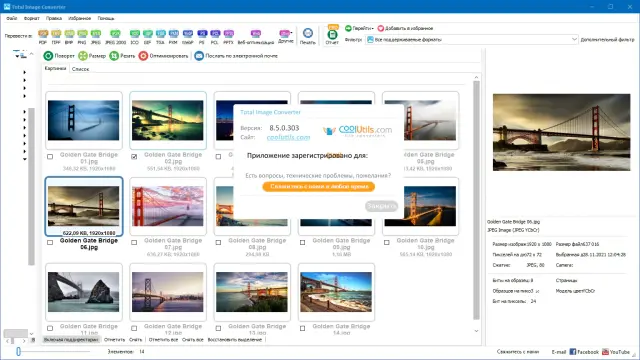Click the thumbnail panel vertical scrollbar

coord(476,200)
